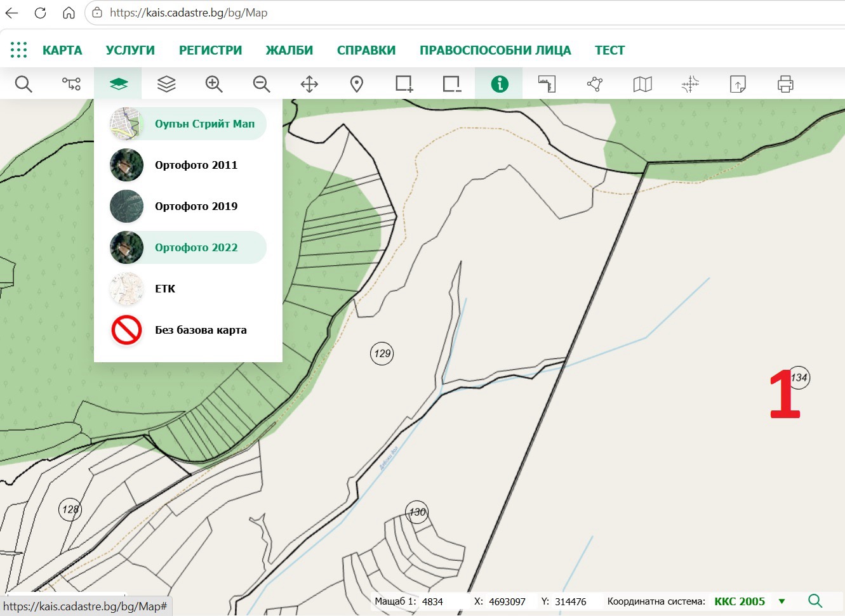
Task: Select the pan move tool
Action: click(309, 84)
